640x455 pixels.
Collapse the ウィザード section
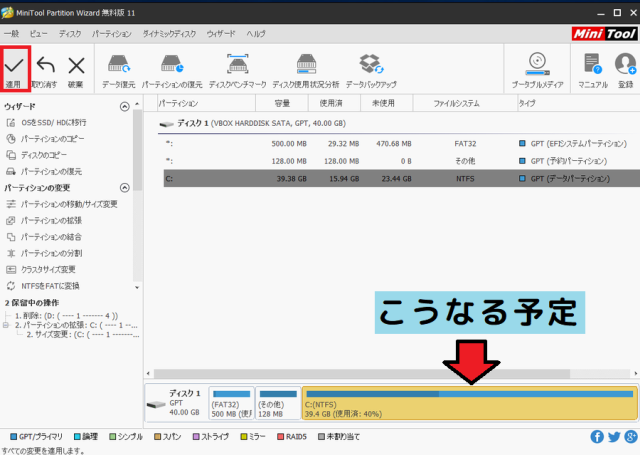coord(125,107)
